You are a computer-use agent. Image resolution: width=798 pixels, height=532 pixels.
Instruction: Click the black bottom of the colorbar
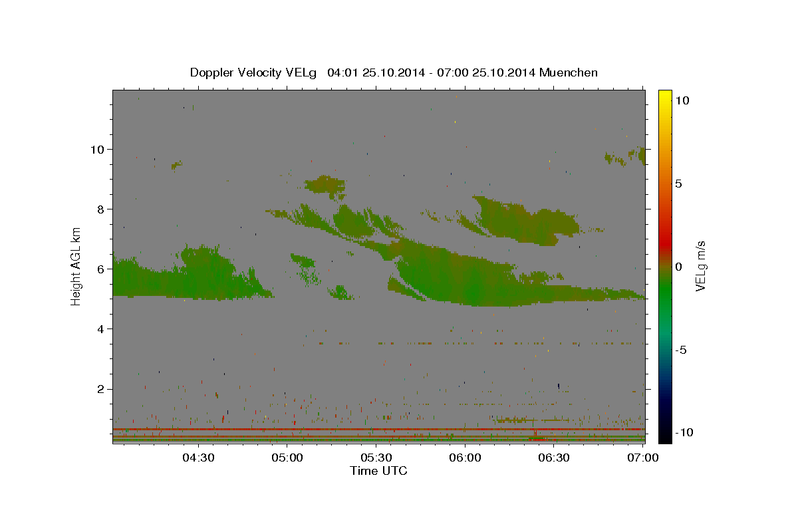664,436
